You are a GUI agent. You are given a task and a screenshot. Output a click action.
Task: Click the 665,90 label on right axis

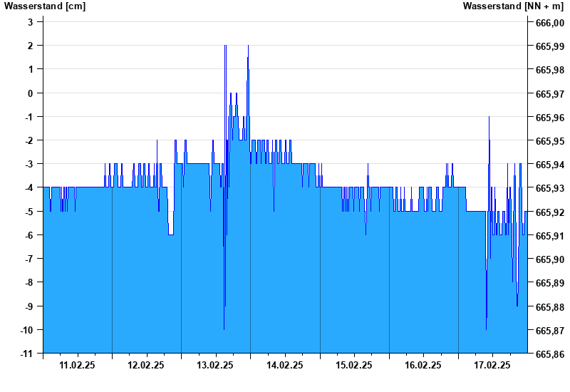pos(549,259)
